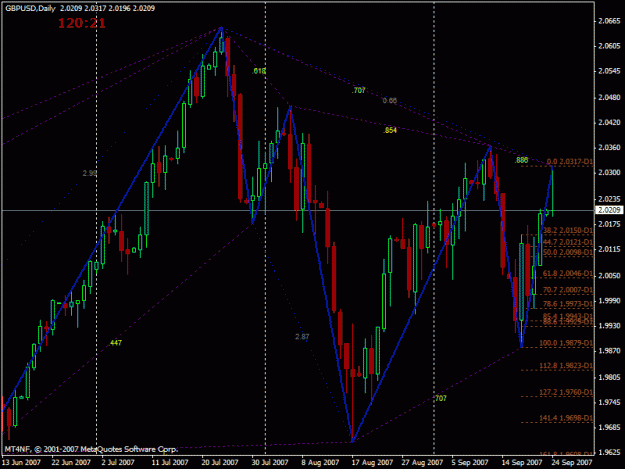This screenshot has height=469, width=625.
Task: Click the 1.9685 price axis label
Action: coord(609,427)
